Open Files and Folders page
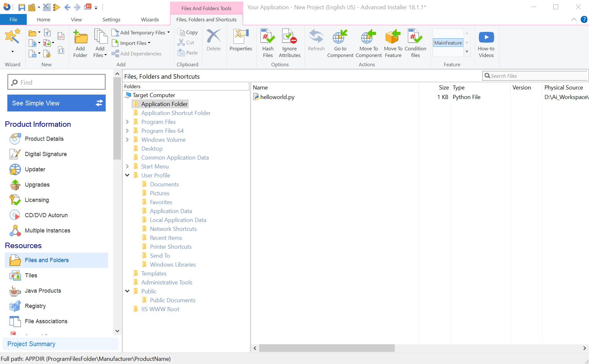The width and height of the screenshot is (589, 364). click(x=56, y=260)
